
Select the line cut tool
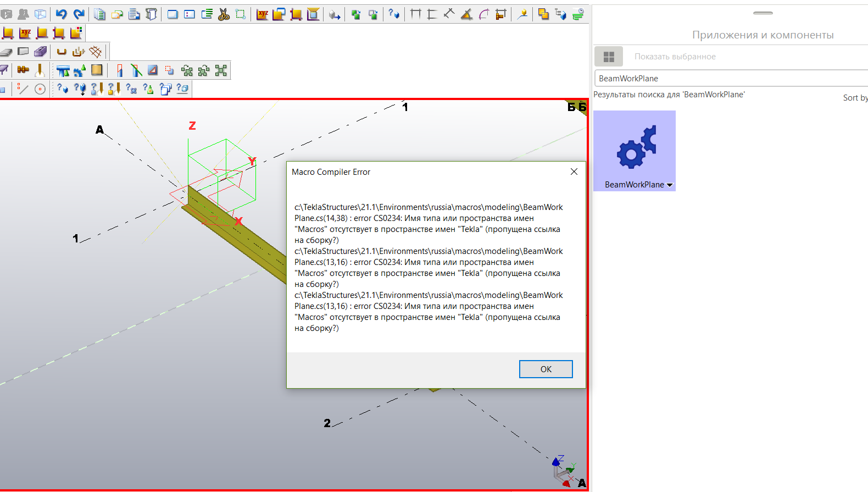coord(136,70)
